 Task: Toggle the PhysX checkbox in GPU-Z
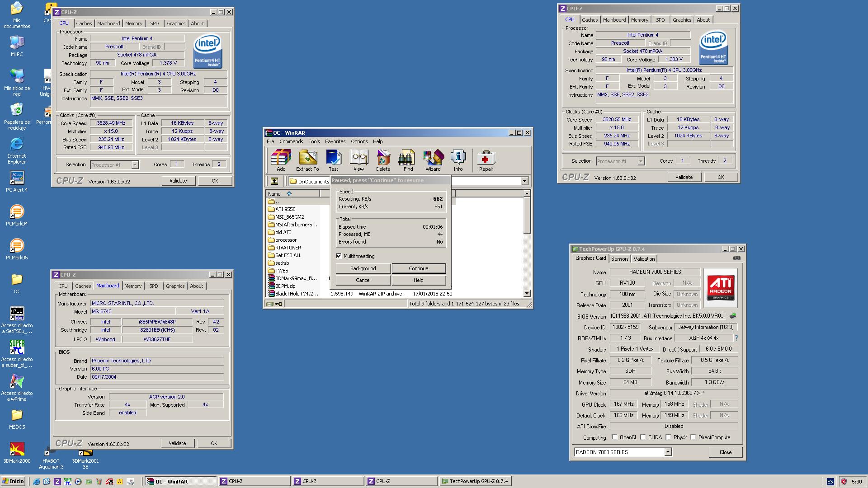[668, 437]
